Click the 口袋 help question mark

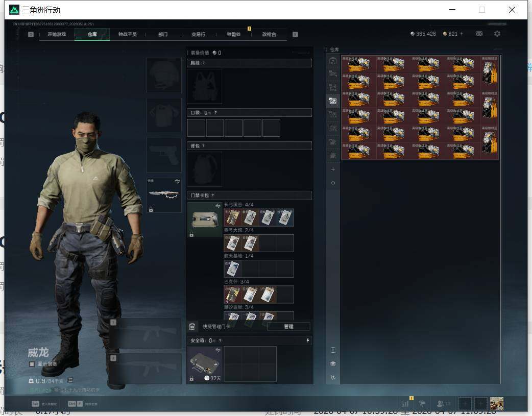pyautogui.click(x=215, y=113)
